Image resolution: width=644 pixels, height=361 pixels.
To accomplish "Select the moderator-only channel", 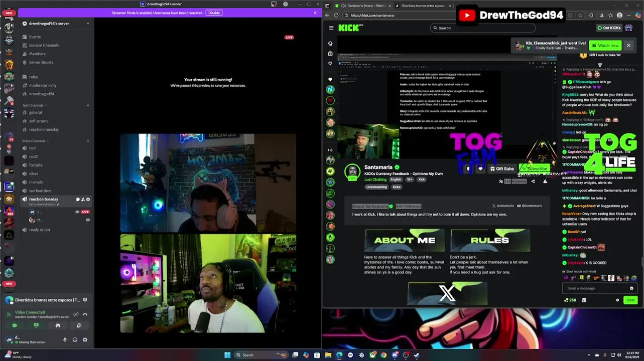I will point(43,85).
